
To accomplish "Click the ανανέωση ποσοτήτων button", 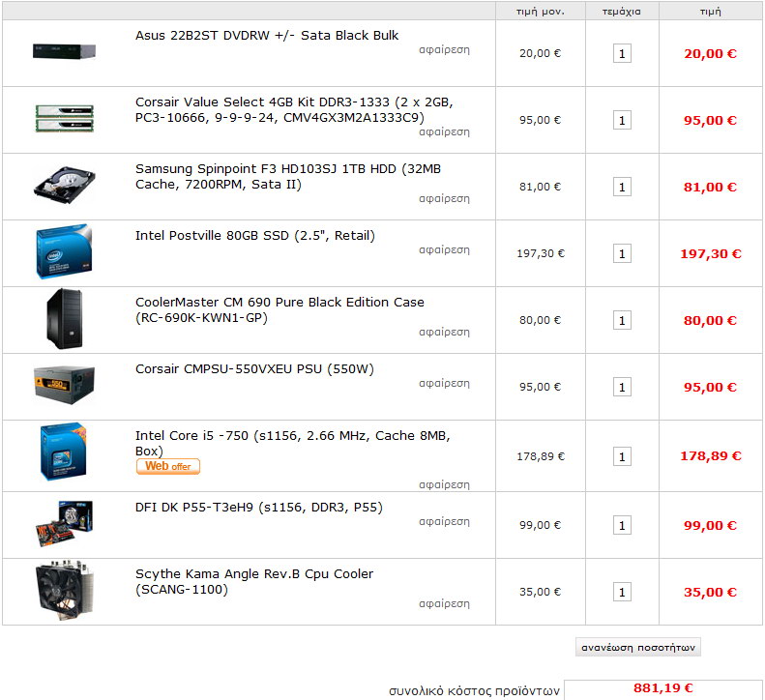I will pyautogui.click(x=638, y=648).
